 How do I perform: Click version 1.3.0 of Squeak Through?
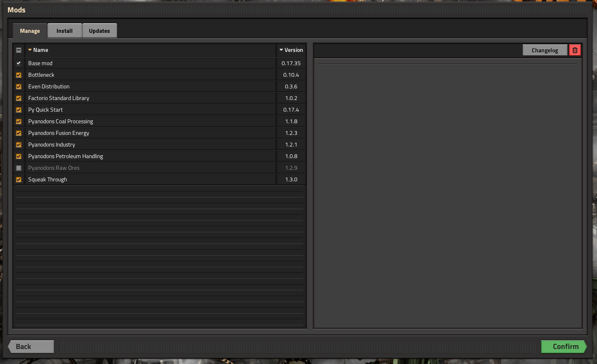click(291, 180)
